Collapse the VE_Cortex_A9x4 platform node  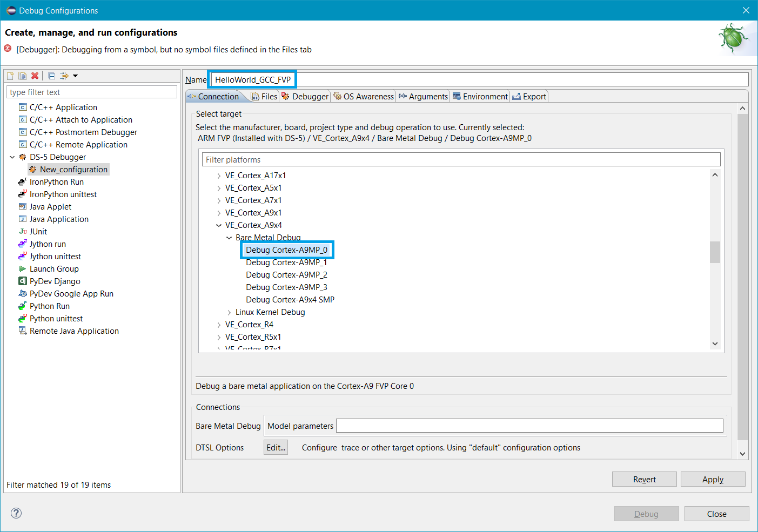219,225
